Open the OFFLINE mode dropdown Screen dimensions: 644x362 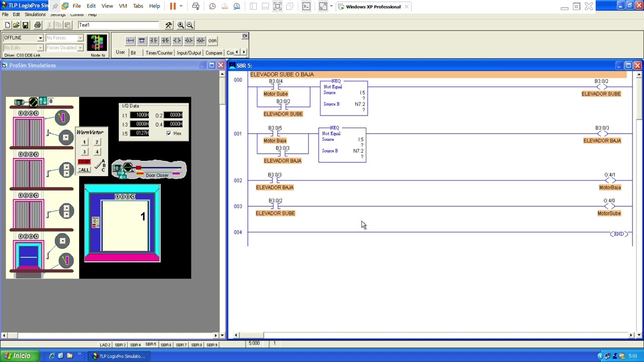(40, 38)
